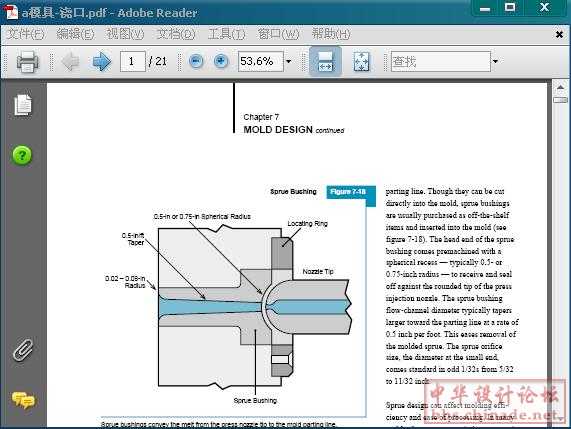Viewport: 571px width, 429px height.
Task: Click the vertical scrollbar up arrow
Action: tap(560, 87)
